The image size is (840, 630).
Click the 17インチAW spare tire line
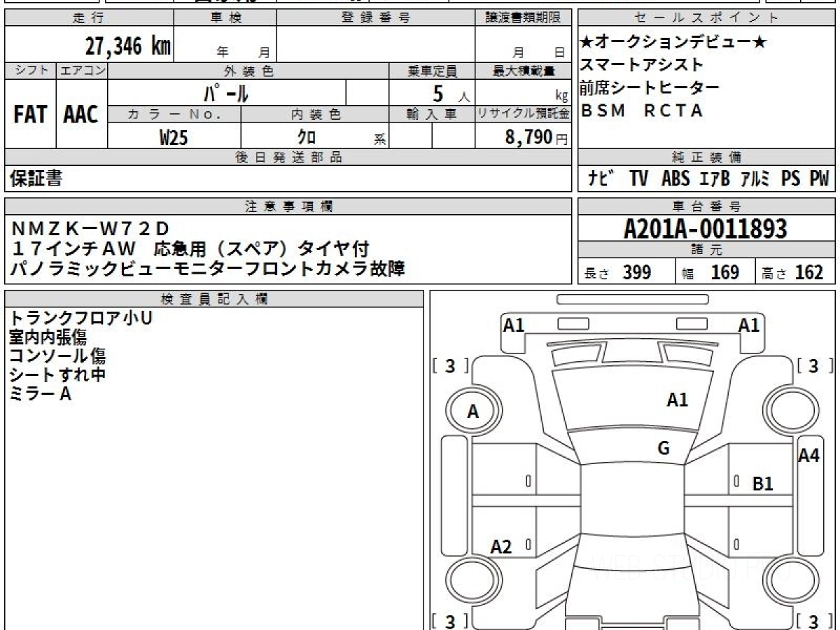(x=190, y=248)
